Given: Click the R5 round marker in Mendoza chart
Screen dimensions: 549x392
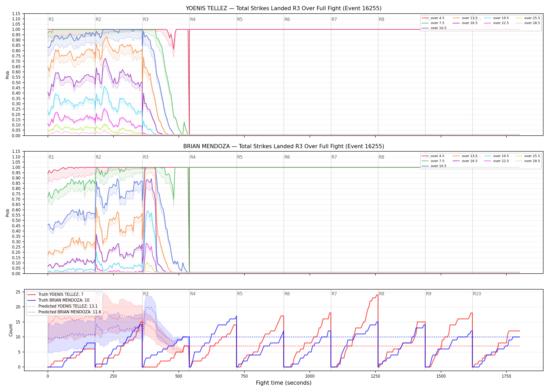Looking at the screenshot, I should [x=240, y=157].
